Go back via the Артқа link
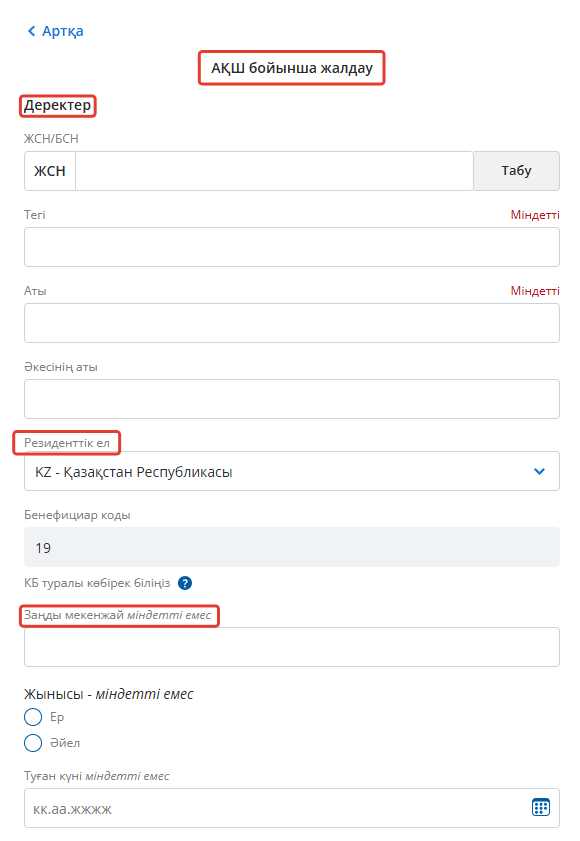The image size is (580, 841). click(63, 31)
